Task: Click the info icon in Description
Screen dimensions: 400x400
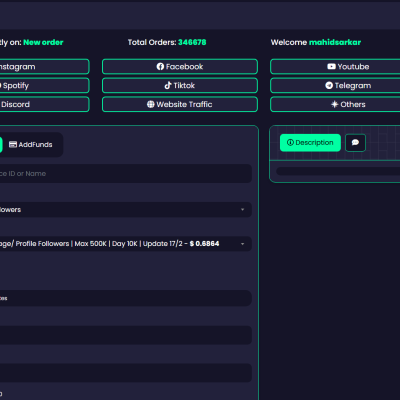Action: coord(290,143)
